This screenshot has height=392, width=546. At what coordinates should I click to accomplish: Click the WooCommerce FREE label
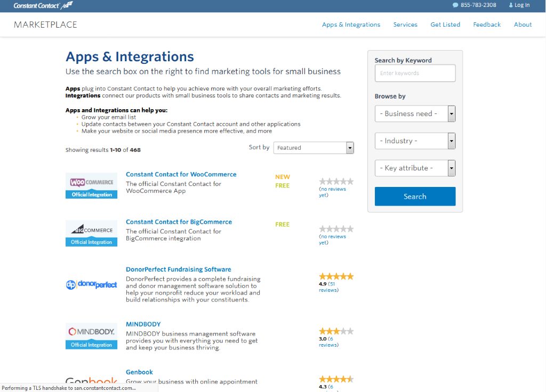pos(282,186)
